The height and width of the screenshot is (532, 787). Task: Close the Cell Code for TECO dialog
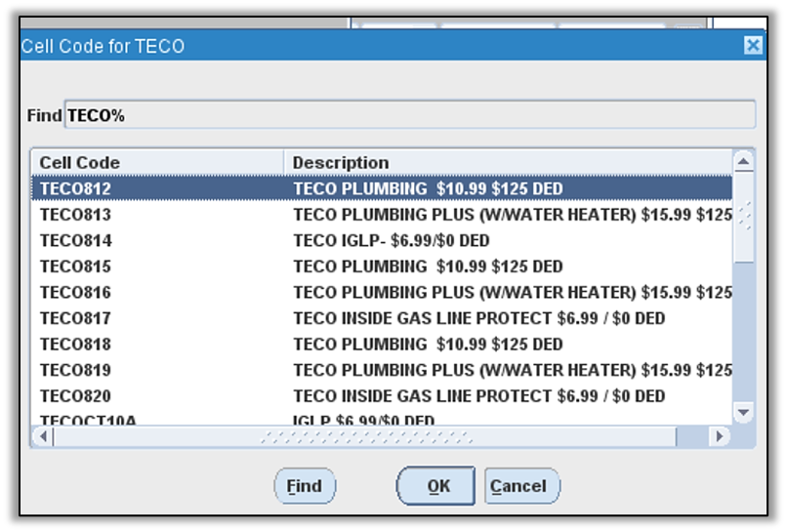tap(752, 46)
